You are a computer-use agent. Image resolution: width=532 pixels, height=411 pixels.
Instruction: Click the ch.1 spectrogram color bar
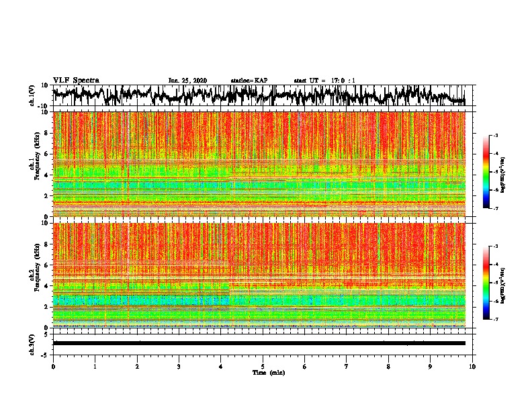pyautogui.click(x=486, y=172)
